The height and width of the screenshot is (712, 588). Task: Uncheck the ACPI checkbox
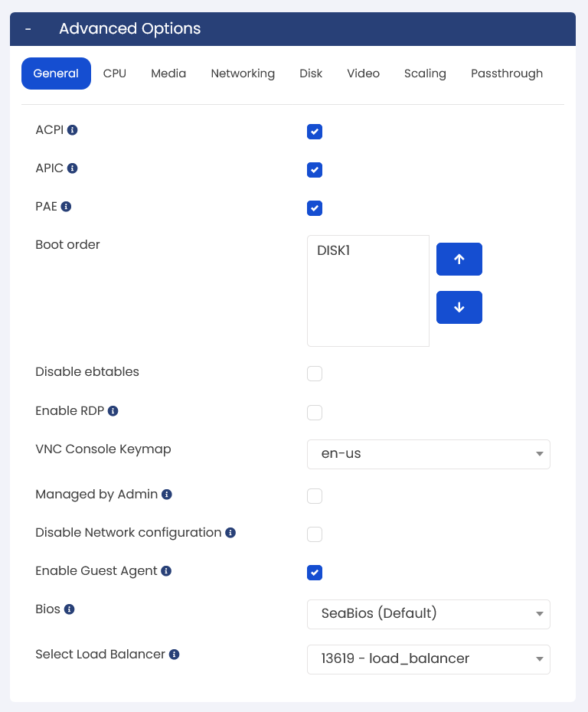point(315,132)
